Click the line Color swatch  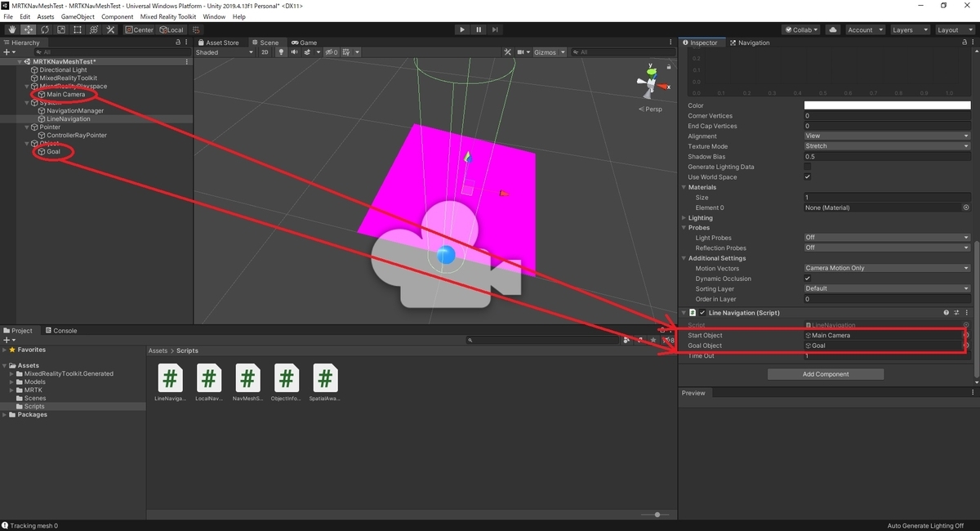click(x=887, y=105)
